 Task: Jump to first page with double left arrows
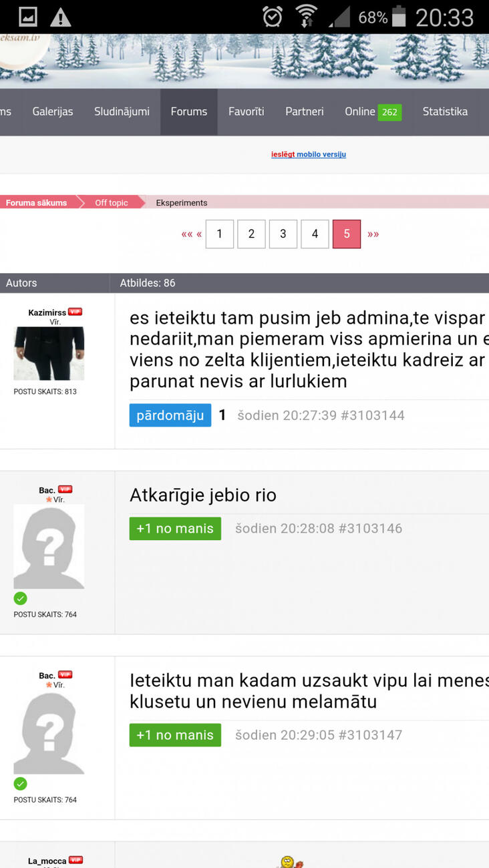(186, 234)
